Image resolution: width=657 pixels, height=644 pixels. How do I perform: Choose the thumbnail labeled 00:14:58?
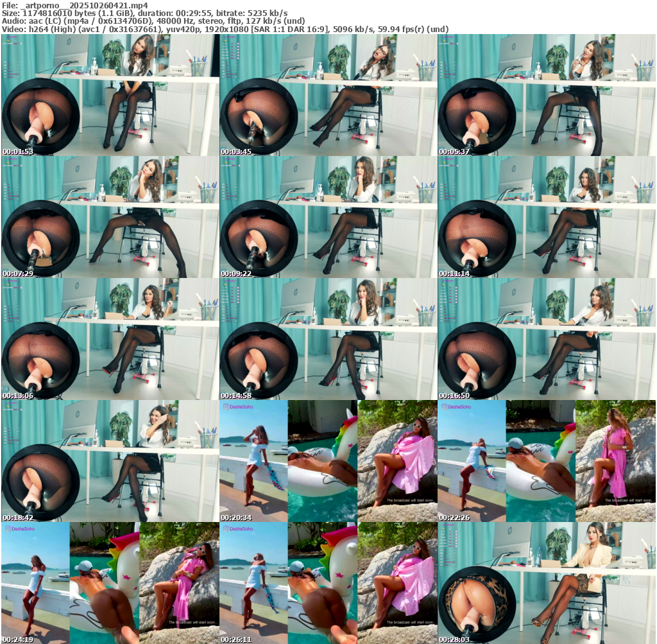(328, 339)
